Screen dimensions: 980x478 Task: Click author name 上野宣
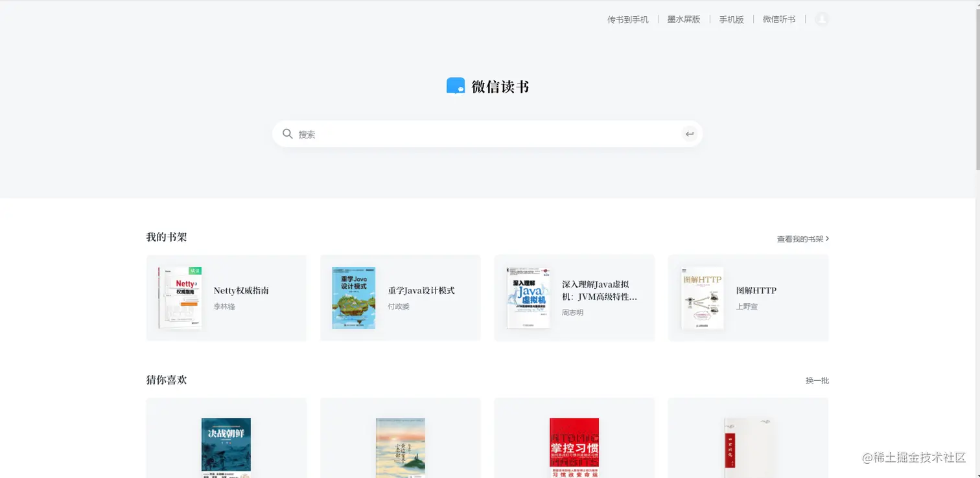[x=747, y=306]
